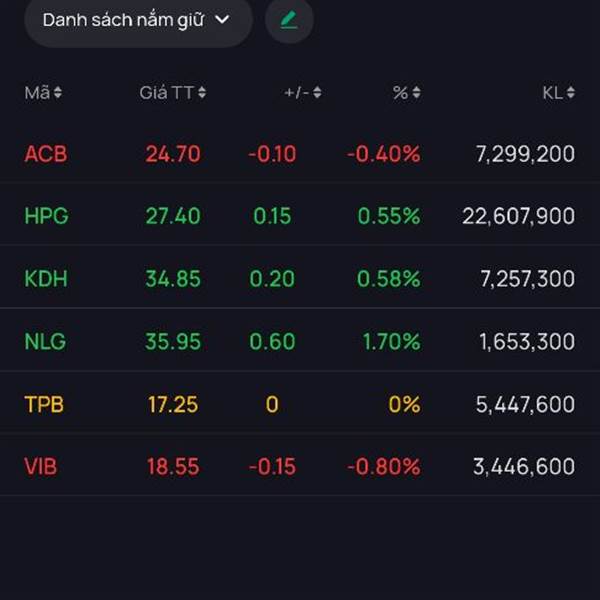The image size is (600, 600).
Task: Click the KL column header label
Action: click(552, 93)
